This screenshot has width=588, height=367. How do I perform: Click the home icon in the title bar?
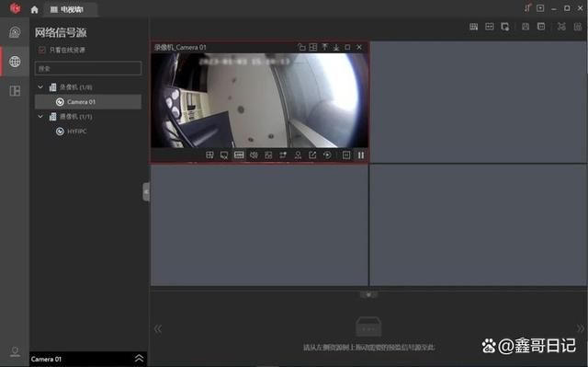point(35,10)
